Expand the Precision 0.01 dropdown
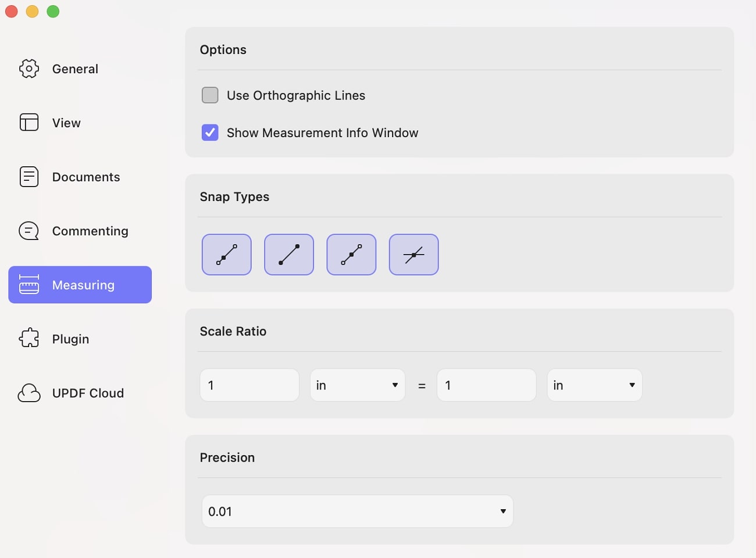The width and height of the screenshot is (756, 558). (357, 512)
